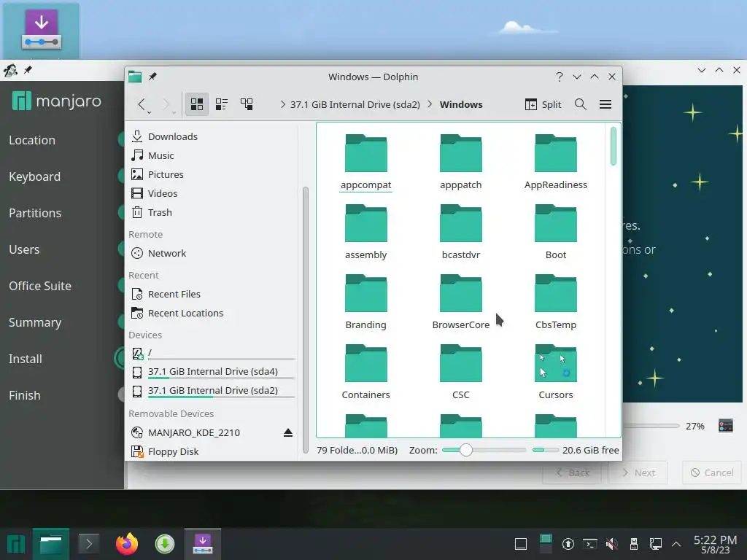Click Dolphin file view vertical scrollbar
The image size is (747, 560).
pyautogui.click(x=613, y=146)
